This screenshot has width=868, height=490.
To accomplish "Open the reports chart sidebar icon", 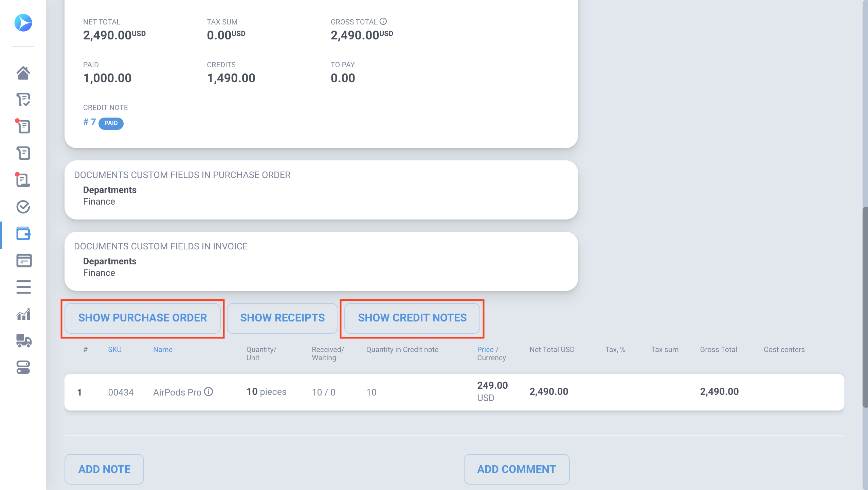I will click(23, 314).
